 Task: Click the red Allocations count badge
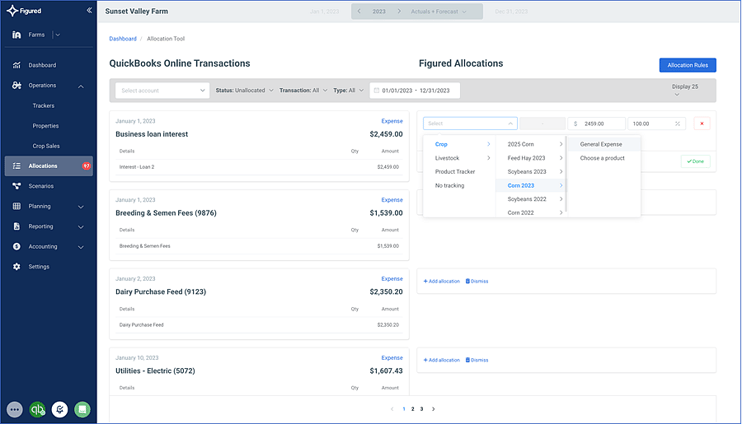coord(86,166)
